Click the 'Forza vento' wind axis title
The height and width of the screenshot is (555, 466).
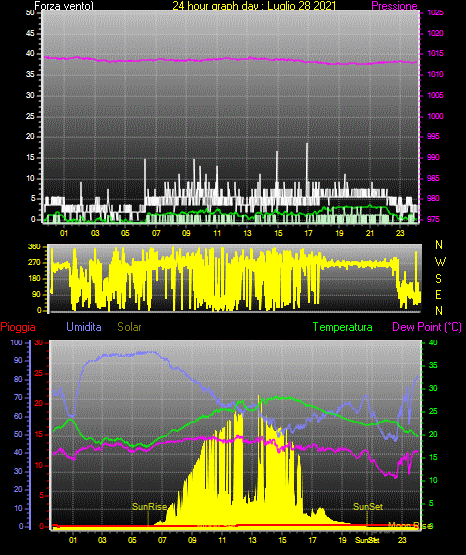[x=64, y=6]
